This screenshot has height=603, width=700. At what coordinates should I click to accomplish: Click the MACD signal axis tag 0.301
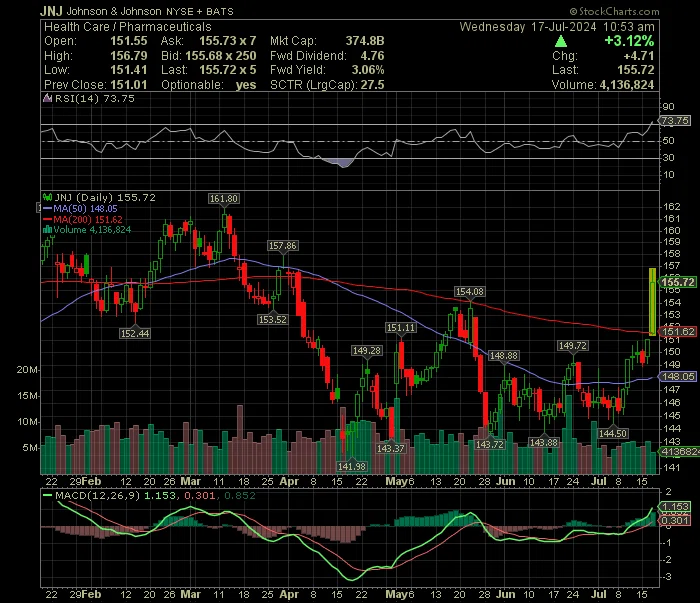click(x=675, y=520)
